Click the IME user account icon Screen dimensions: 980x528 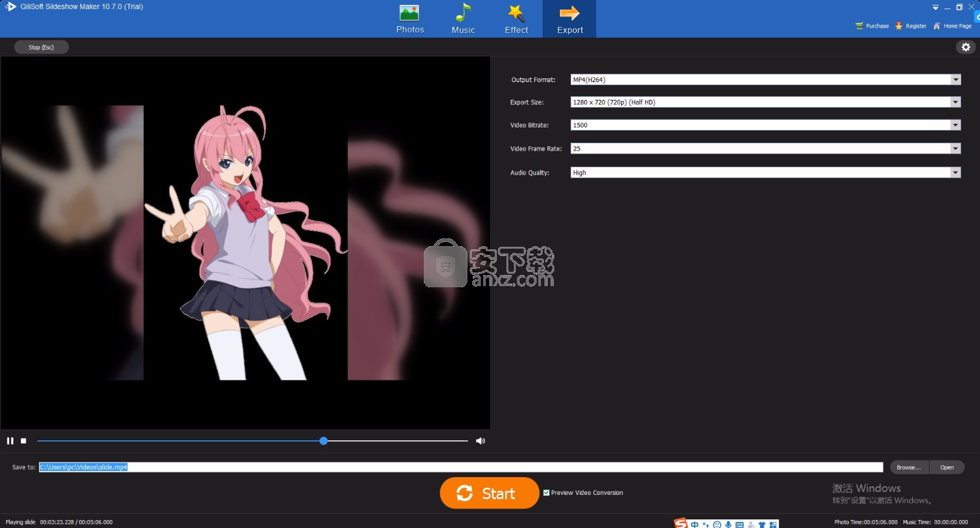tap(752, 524)
